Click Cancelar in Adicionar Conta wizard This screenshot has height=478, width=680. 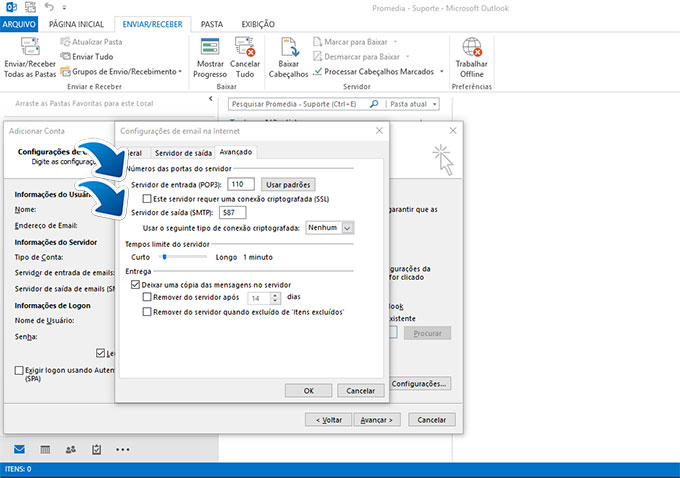point(432,420)
